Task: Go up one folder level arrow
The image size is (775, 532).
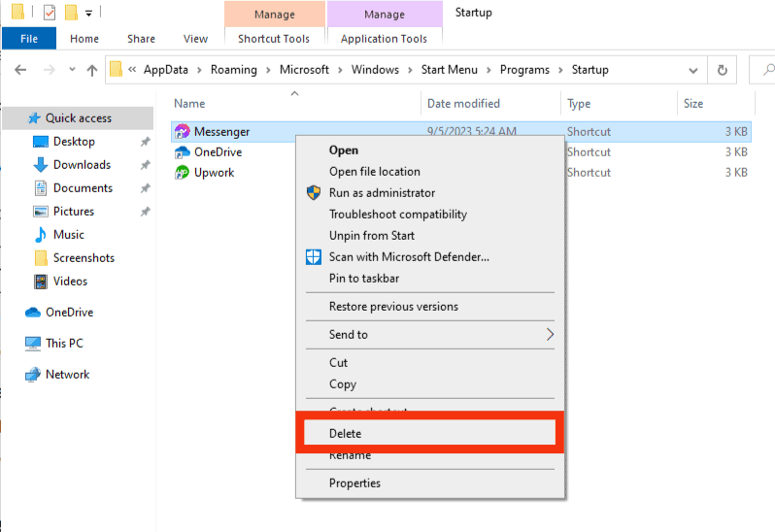Action: [x=92, y=70]
